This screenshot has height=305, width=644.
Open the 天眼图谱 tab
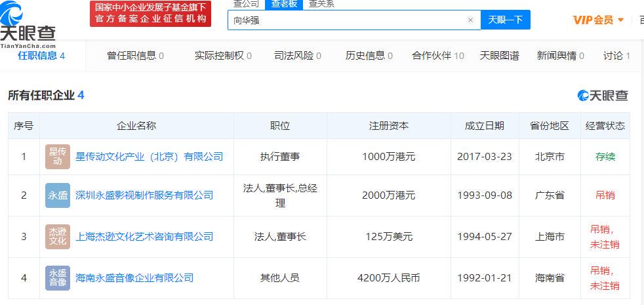pos(500,56)
